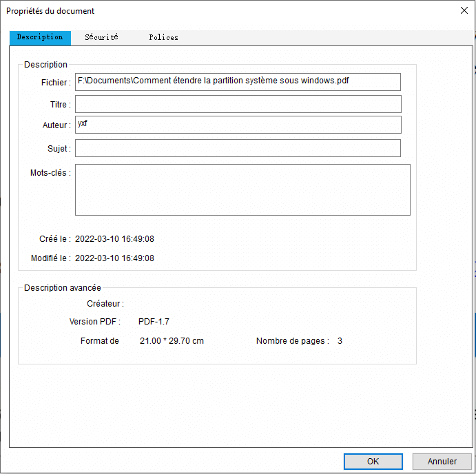Close the Propriétés du document dialog
The height and width of the screenshot is (474, 476).
[464, 10]
